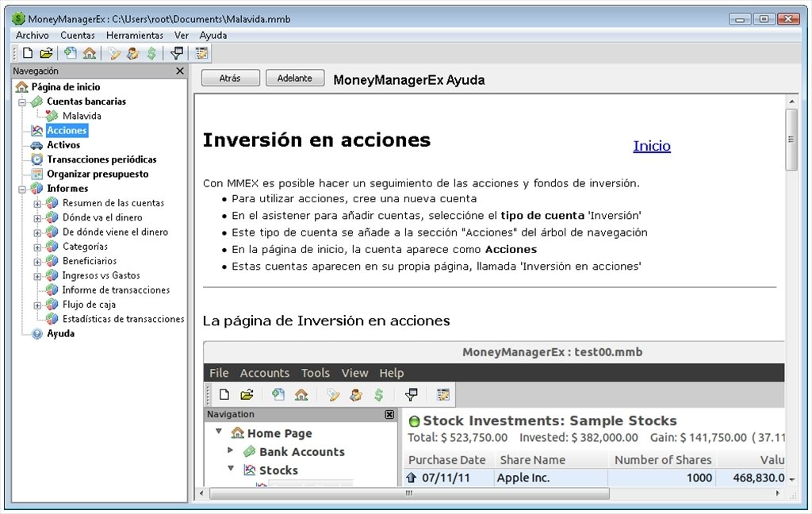Click the transaction filter toolbar icon
This screenshot has width=812, height=514.
tap(177, 53)
